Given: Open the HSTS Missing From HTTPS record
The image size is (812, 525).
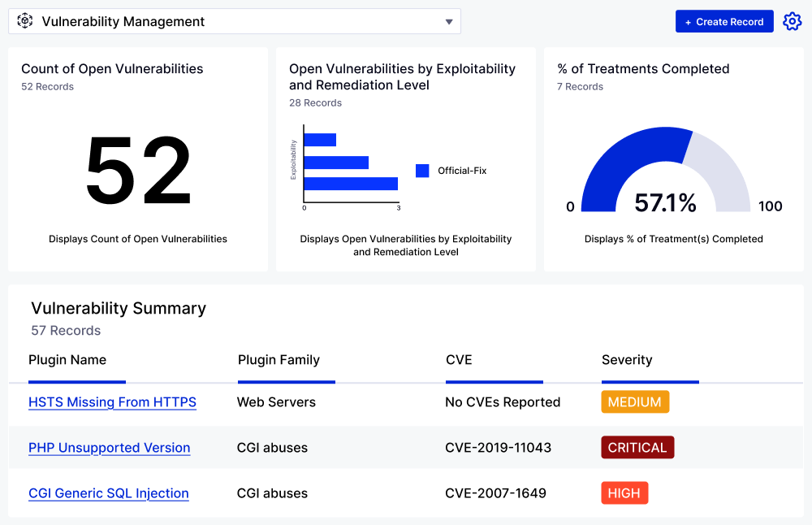Looking at the screenshot, I should 112,402.
